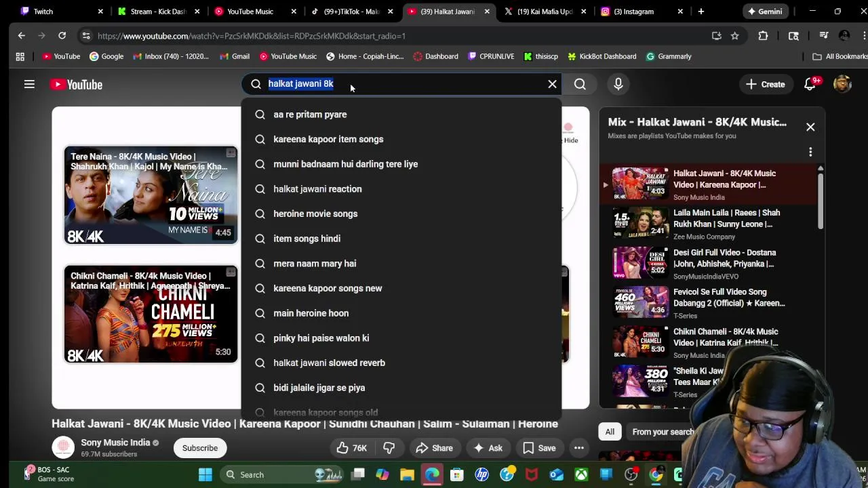
Task: Open Sony Music India channel avatar
Action: 63,447
